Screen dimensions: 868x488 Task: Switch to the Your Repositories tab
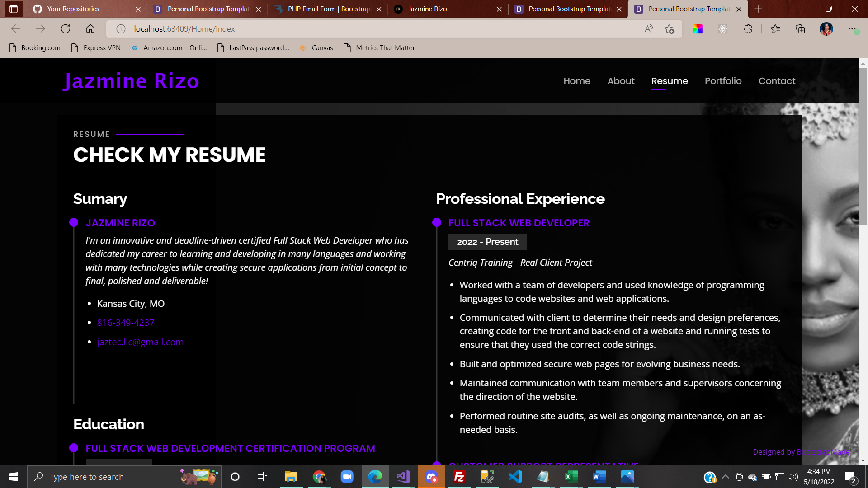click(73, 9)
